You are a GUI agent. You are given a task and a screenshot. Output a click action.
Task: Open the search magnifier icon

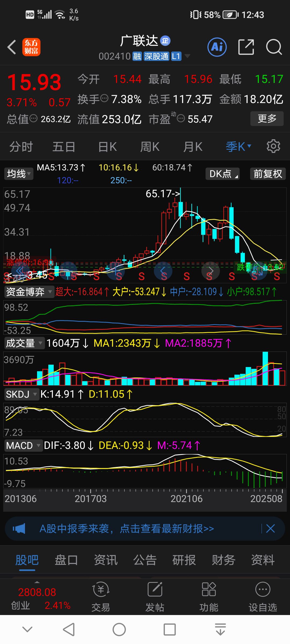tap(274, 47)
